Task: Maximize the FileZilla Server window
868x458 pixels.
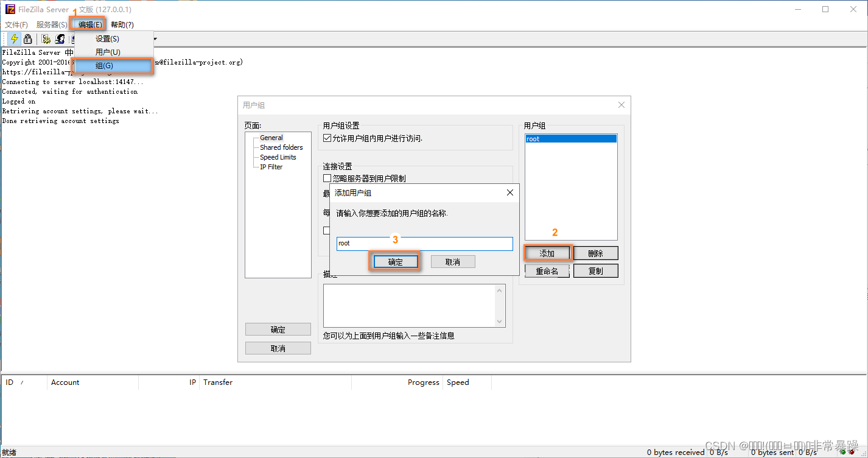Action: tap(825, 9)
